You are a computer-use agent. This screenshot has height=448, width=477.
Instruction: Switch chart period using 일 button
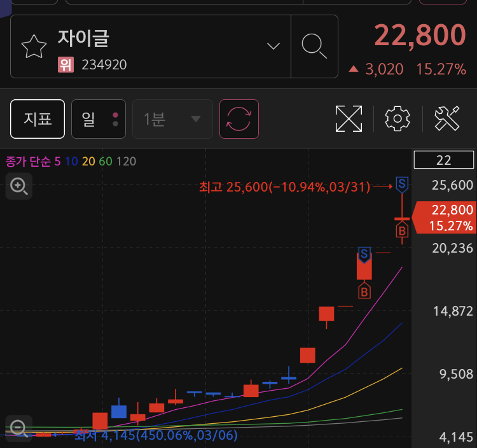coord(98,119)
